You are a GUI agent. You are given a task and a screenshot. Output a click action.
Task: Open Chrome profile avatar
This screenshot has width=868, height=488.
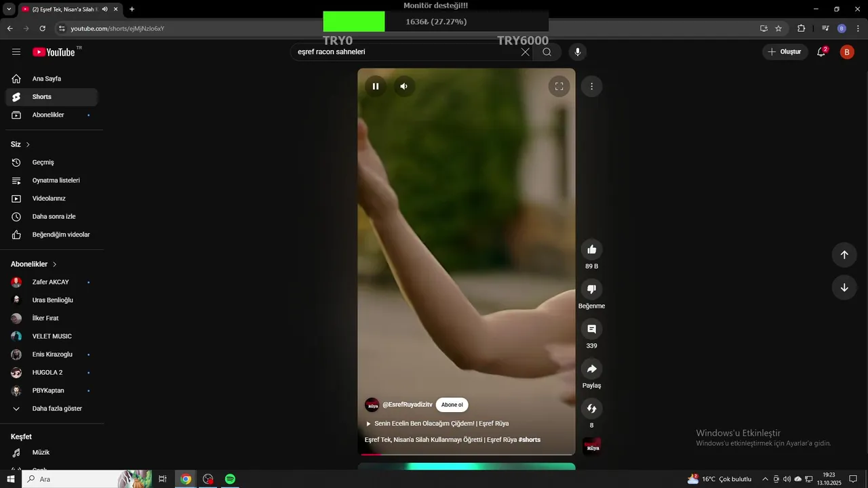842,28
